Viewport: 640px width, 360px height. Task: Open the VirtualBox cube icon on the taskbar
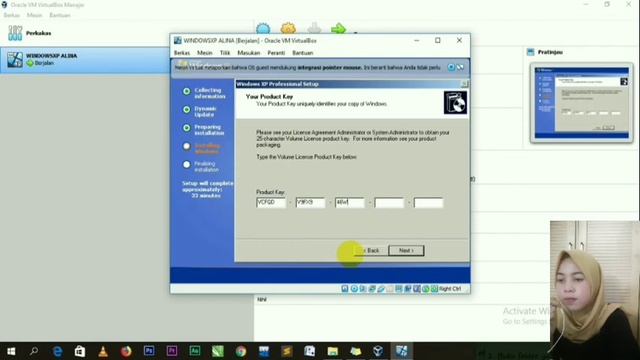tap(378, 351)
